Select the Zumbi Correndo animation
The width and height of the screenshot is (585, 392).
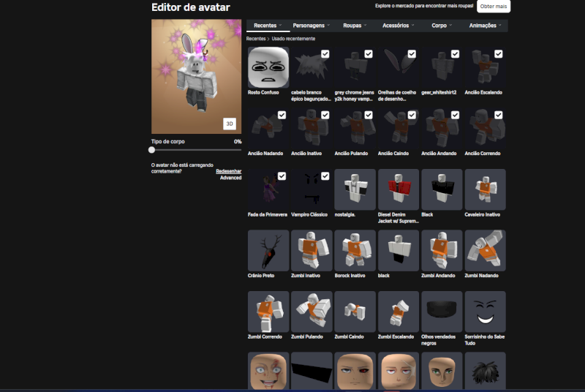(x=268, y=312)
